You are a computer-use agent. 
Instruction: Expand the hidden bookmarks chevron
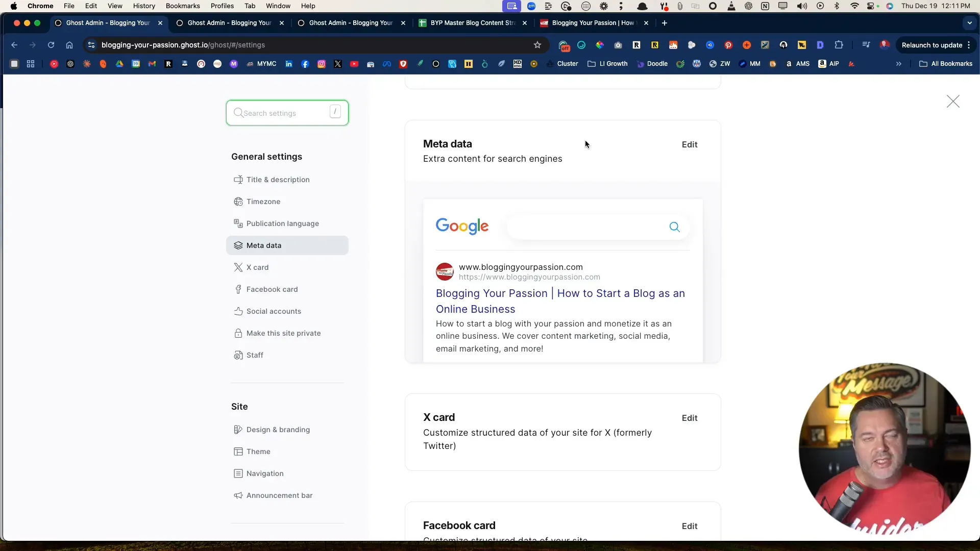click(x=898, y=64)
